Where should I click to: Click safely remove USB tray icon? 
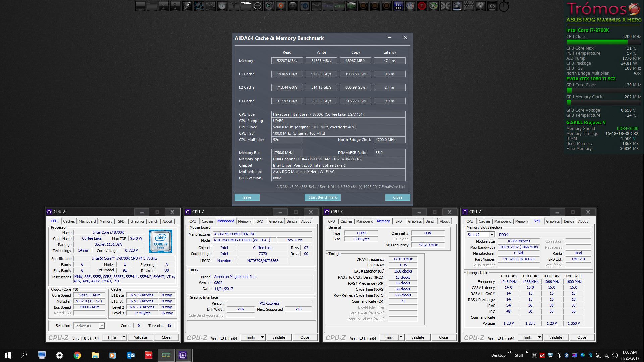[558, 355]
